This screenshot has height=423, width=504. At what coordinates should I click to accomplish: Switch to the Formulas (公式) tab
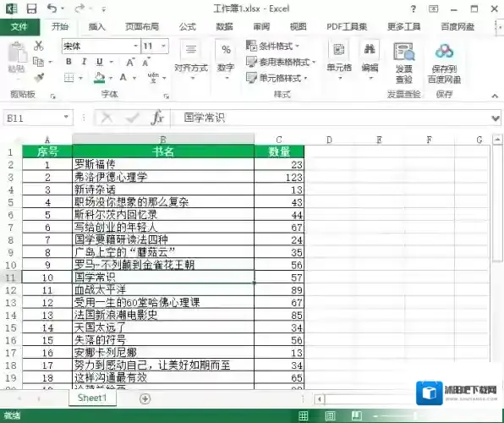(x=188, y=27)
